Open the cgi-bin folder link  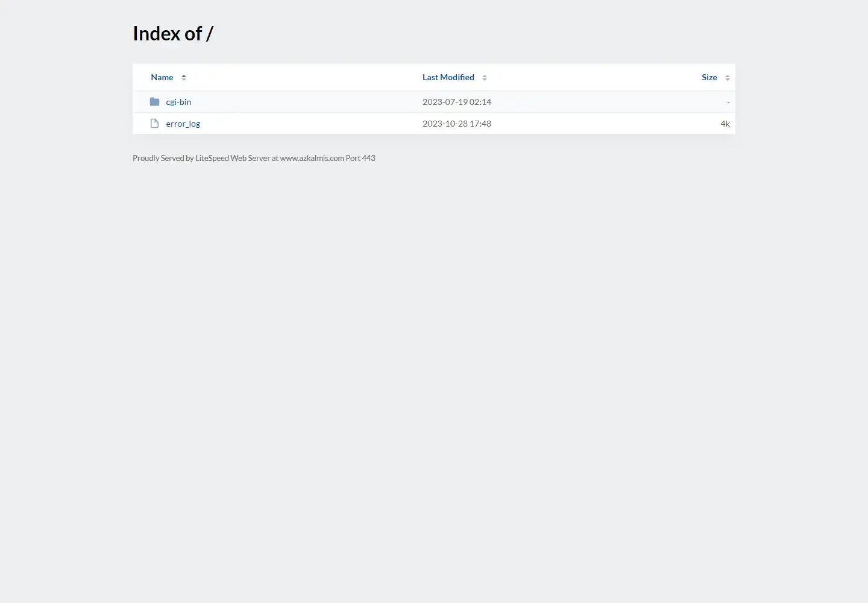coord(178,102)
